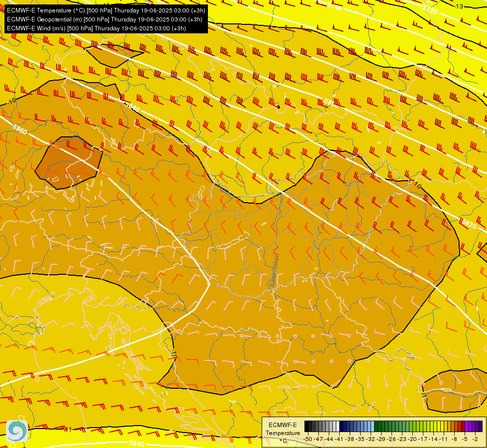The width and height of the screenshot is (487, 448).
Task: Click the -11 legend value
Action: (444, 440)
